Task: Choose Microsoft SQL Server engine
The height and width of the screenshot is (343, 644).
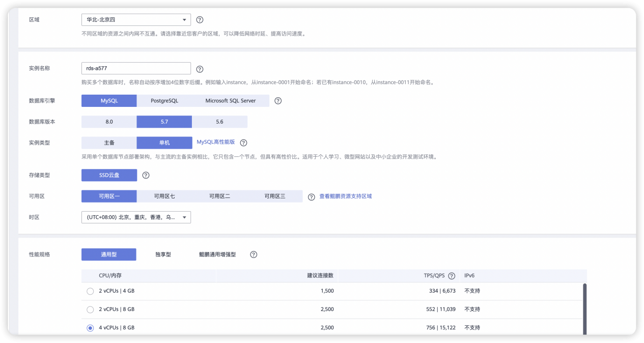Action: click(231, 101)
